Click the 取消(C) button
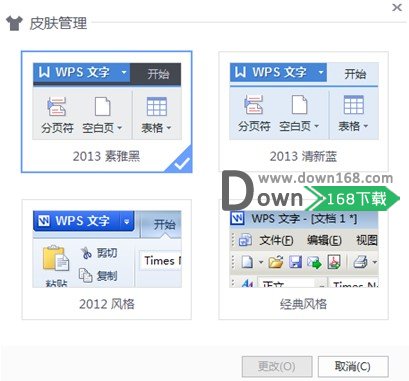Screen dimensions: 409x381 (353, 367)
